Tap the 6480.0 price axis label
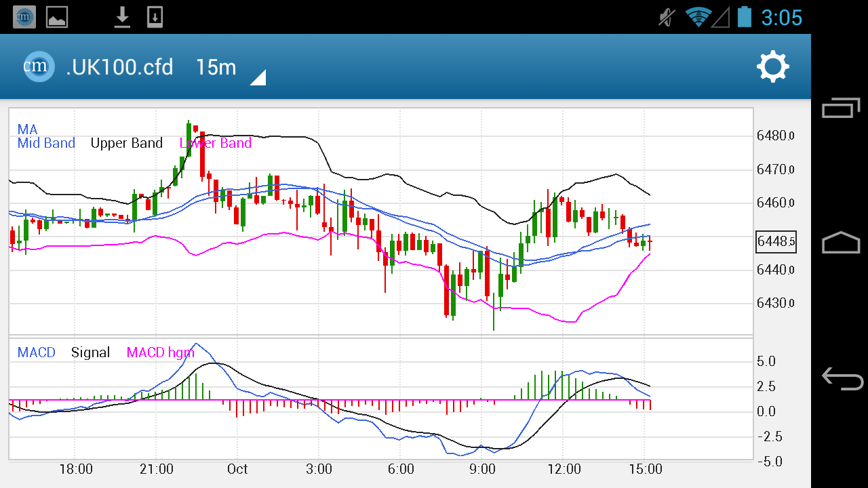The image size is (868, 488). pyautogui.click(x=776, y=136)
